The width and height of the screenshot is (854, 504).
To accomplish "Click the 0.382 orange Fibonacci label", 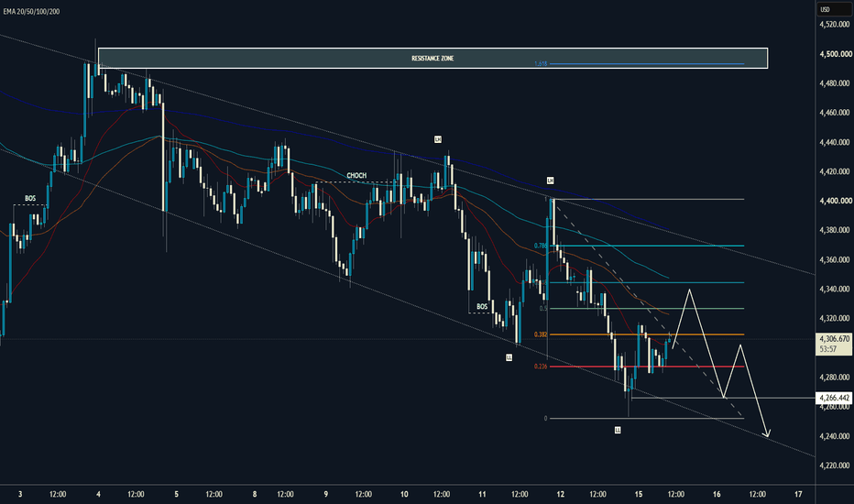I will pyautogui.click(x=541, y=334).
